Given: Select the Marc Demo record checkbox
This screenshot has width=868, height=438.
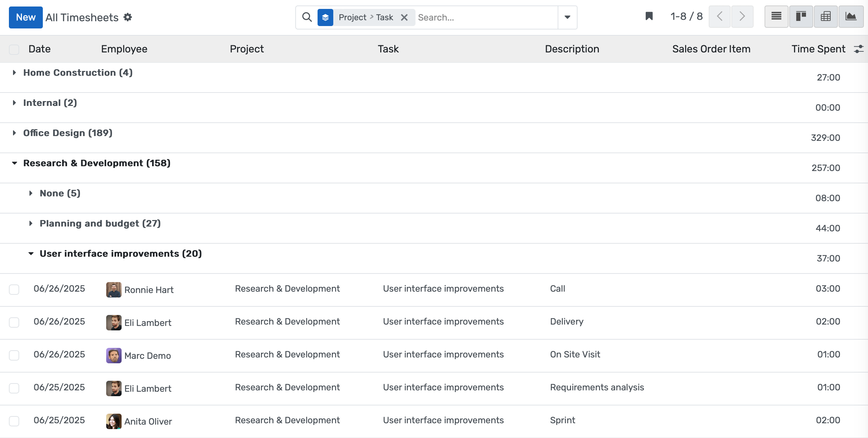Looking at the screenshot, I should 14,355.
